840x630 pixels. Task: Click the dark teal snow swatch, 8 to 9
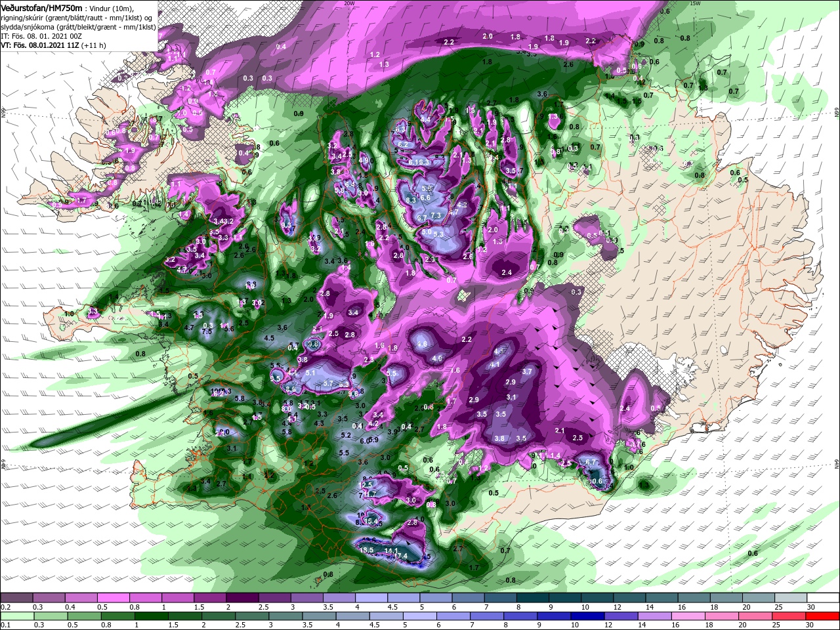coord(533,598)
